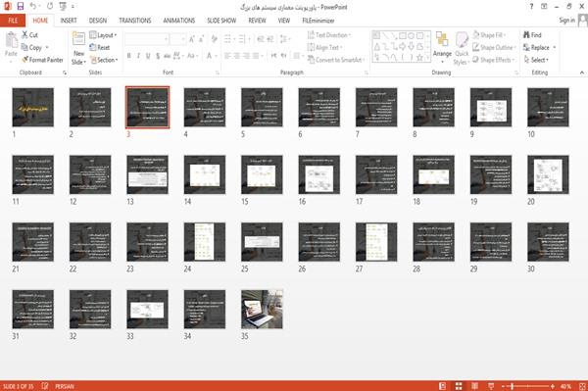Open the REVIEW tab
Image resolution: width=588 pixels, height=391 pixels.
257,21
